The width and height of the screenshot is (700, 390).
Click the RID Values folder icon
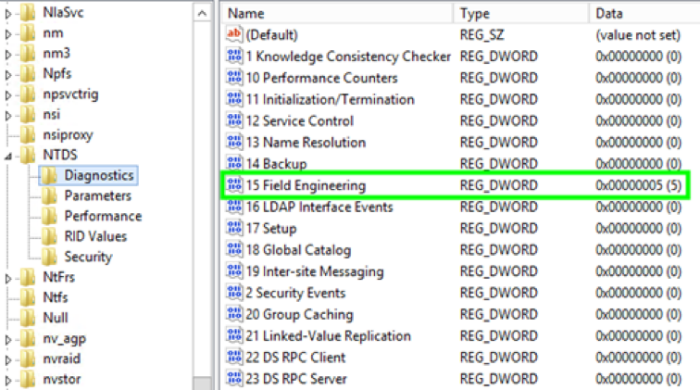pos(50,236)
